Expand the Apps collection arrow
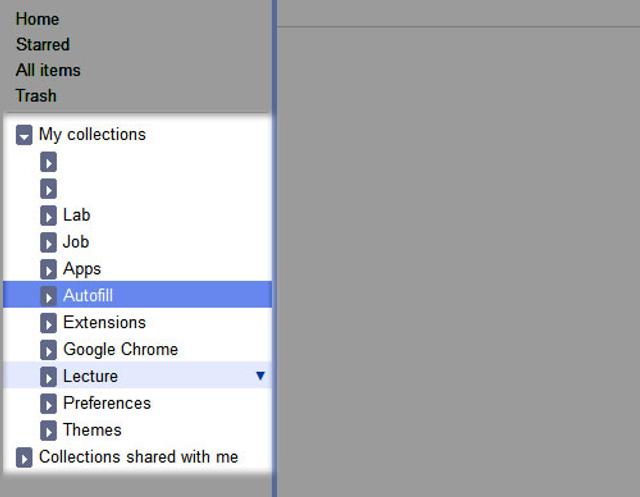 [48, 269]
